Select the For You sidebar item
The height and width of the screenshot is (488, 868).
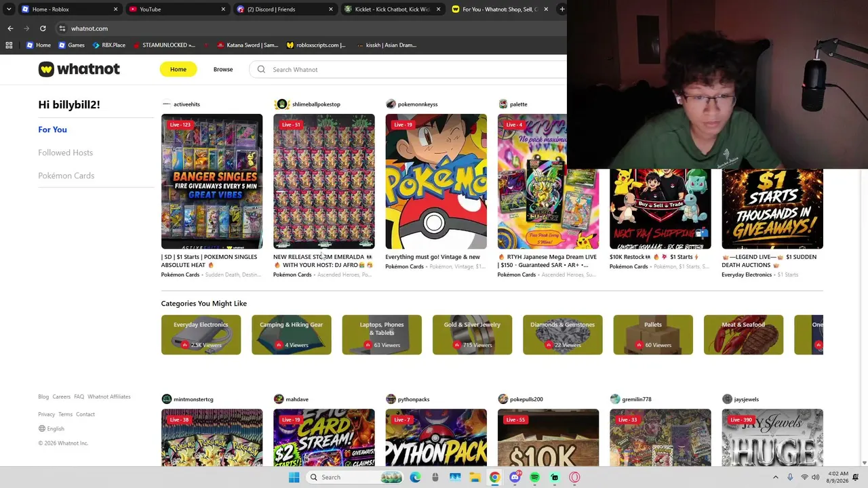point(52,129)
